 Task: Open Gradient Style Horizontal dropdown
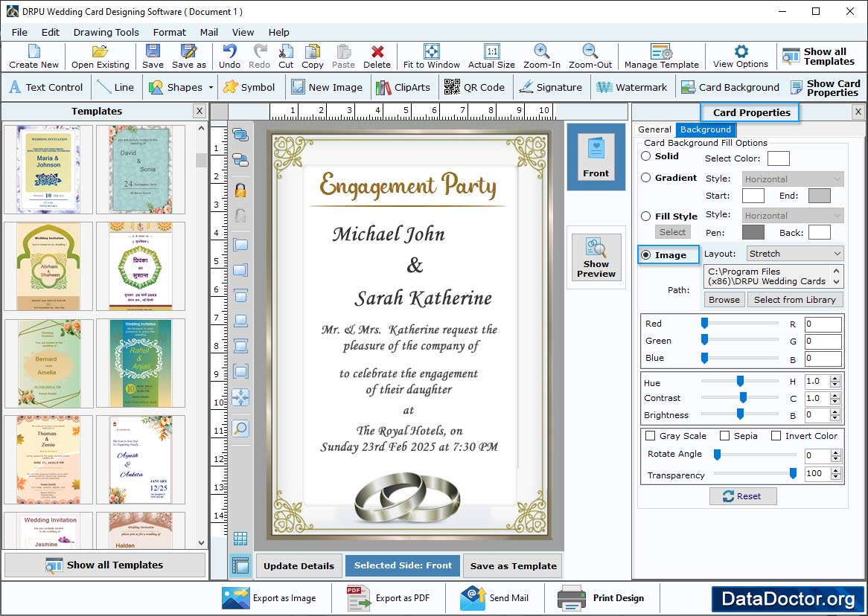pyautogui.click(x=792, y=179)
